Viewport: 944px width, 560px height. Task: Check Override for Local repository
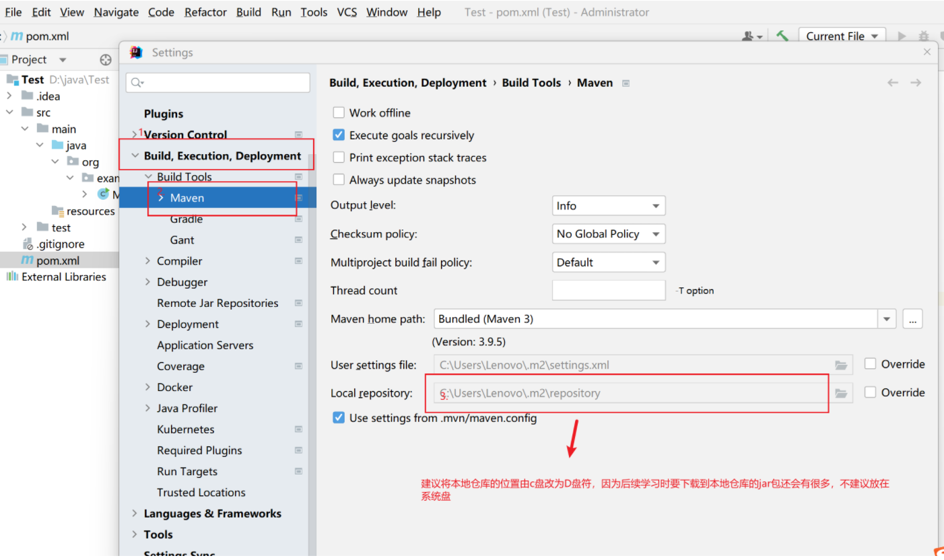[x=871, y=392]
